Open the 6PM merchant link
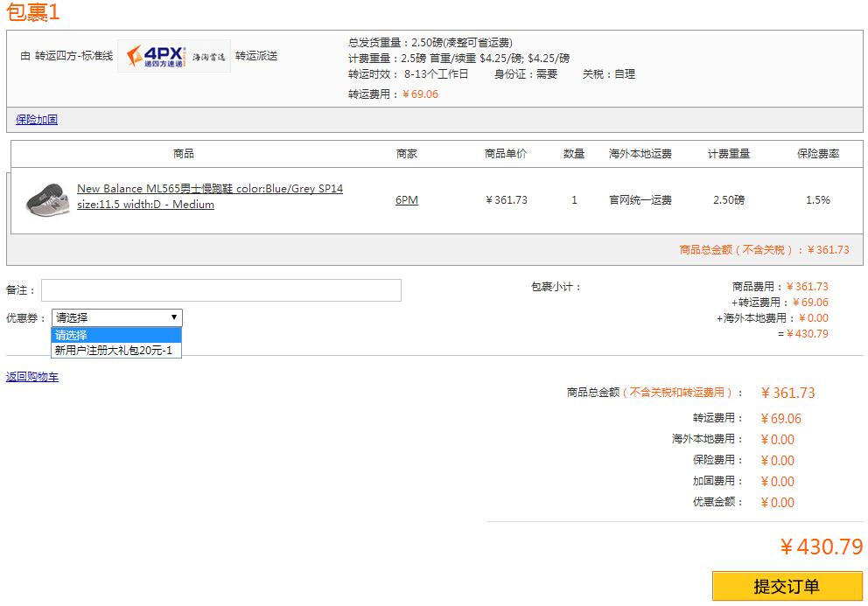Screen dimensions: 868x606 [406, 200]
